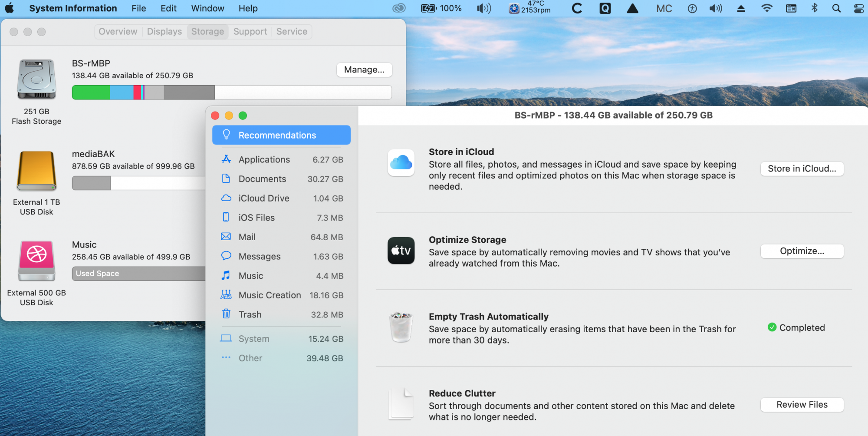
Task: Click the fan speed 2153rpm monitor icon
Action: point(514,8)
